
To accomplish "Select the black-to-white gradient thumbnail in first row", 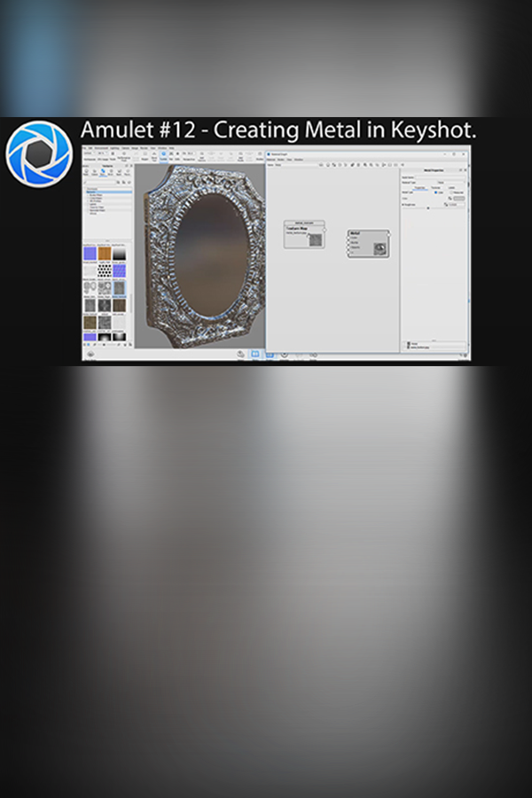I will [119, 253].
